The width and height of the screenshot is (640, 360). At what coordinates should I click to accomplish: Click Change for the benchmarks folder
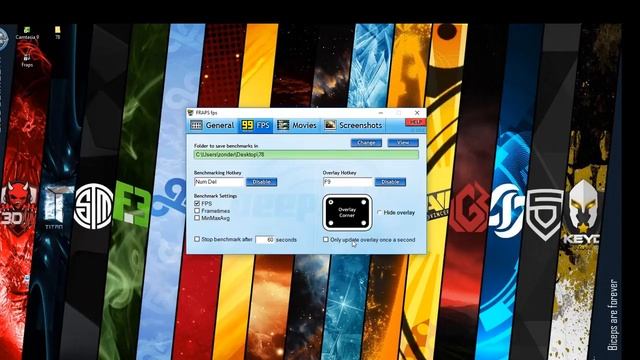[x=366, y=142]
